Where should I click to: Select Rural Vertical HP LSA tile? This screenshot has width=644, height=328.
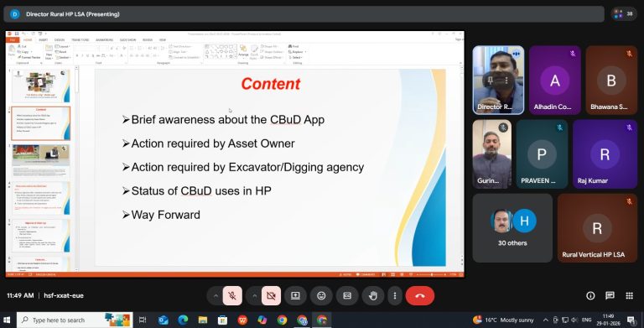click(597, 228)
